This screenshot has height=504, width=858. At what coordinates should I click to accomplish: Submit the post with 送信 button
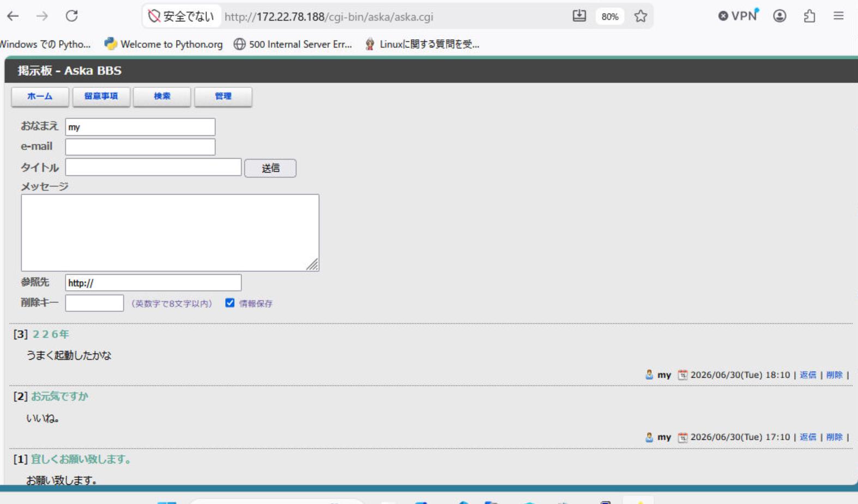coord(270,168)
